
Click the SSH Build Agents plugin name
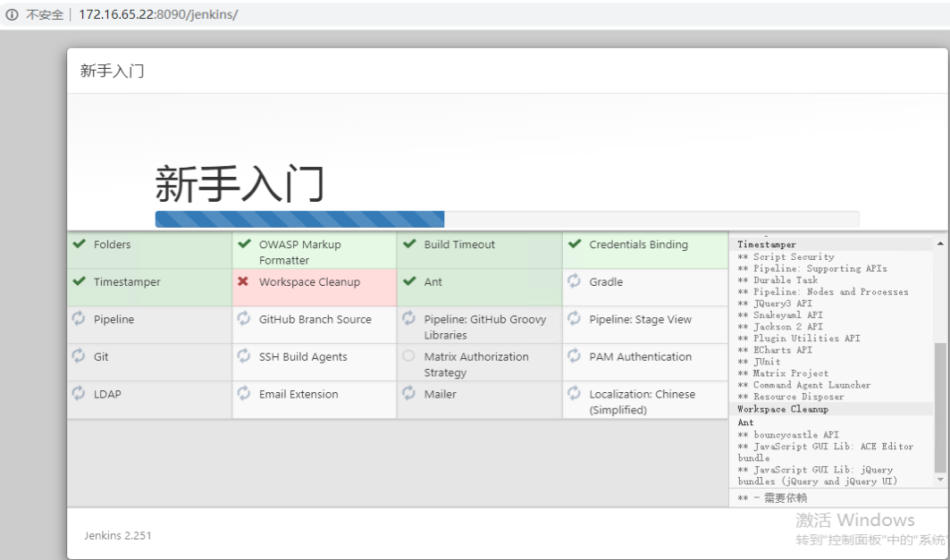point(303,357)
